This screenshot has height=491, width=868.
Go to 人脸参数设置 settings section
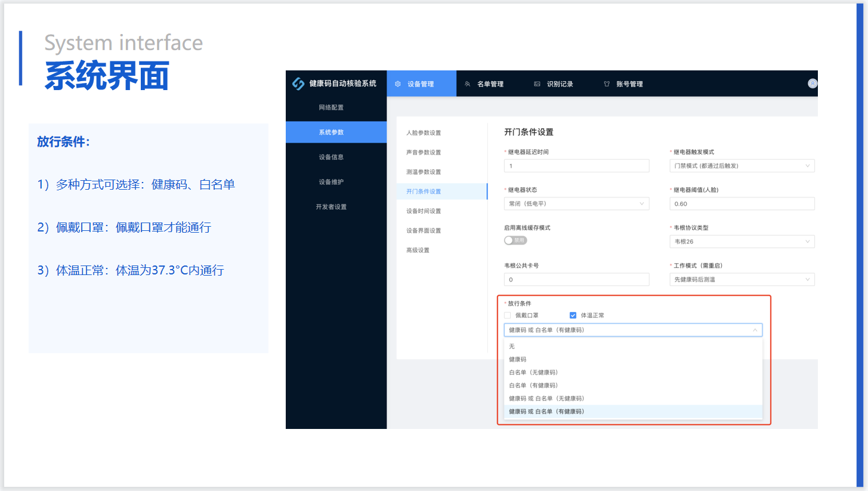424,132
